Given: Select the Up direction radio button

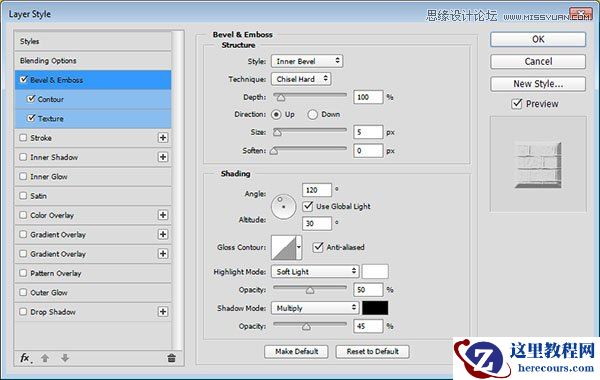Looking at the screenshot, I should [276, 114].
